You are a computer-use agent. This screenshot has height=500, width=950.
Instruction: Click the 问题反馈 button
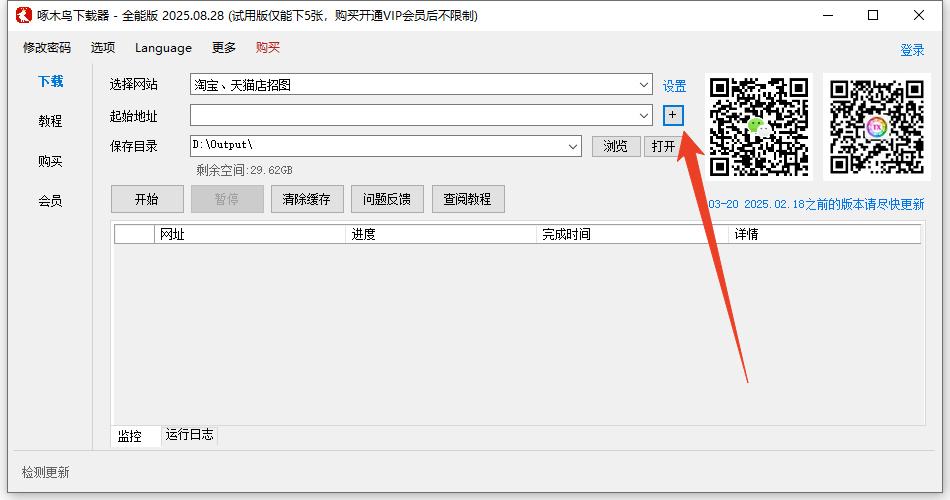pyautogui.click(x=387, y=199)
